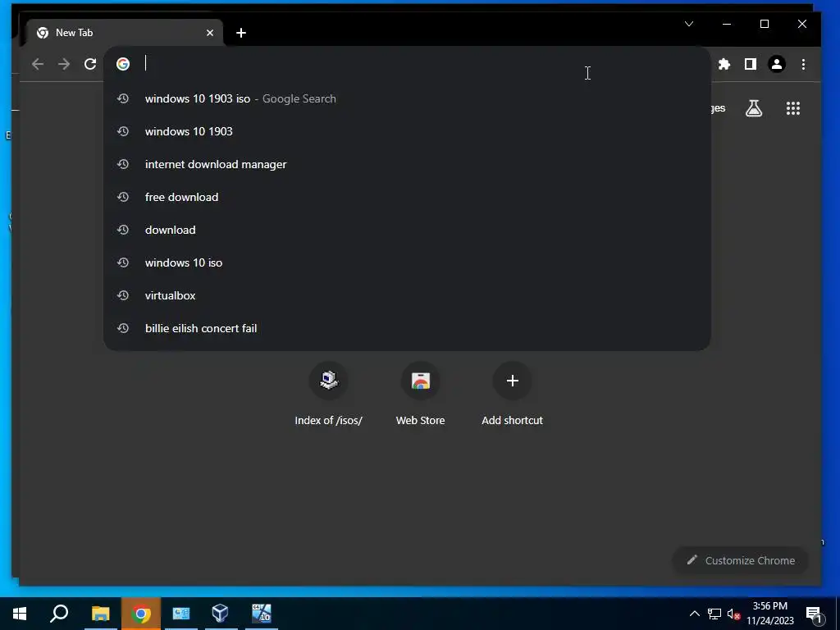Click the Google logo in address bar
Image resolution: width=840 pixels, height=630 pixels.
coord(123,64)
